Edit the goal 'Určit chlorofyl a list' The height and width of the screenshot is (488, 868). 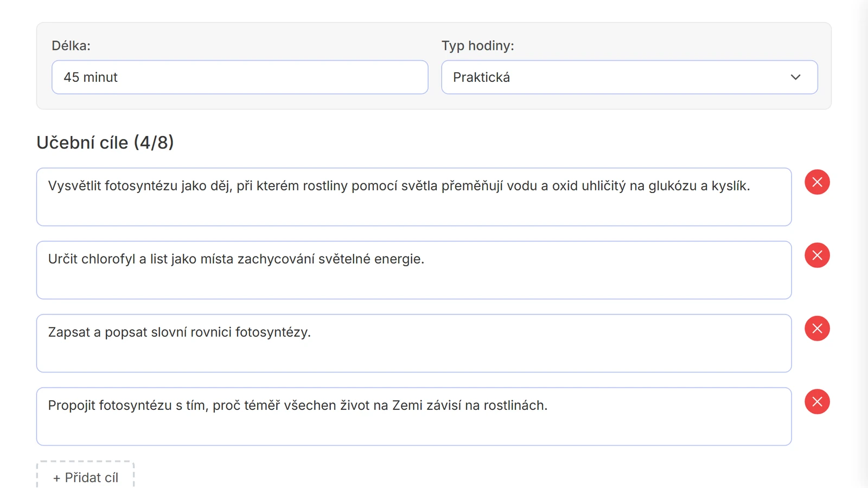pyautogui.click(x=414, y=270)
